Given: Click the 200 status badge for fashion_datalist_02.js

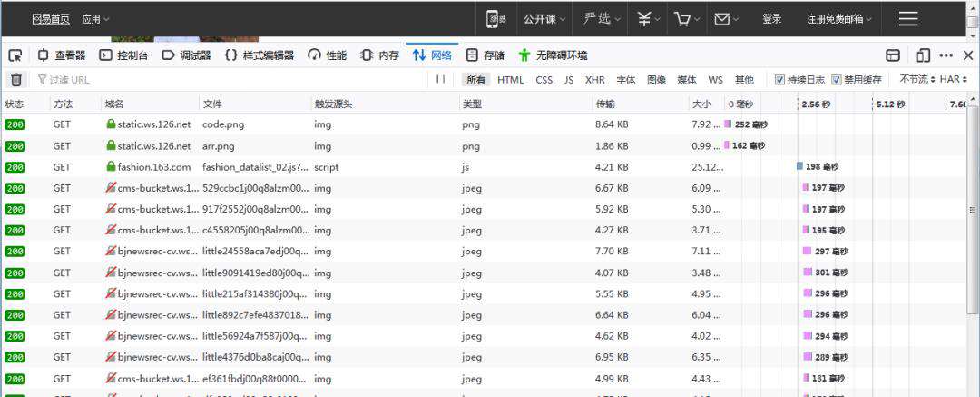Looking at the screenshot, I should click(15, 167).
